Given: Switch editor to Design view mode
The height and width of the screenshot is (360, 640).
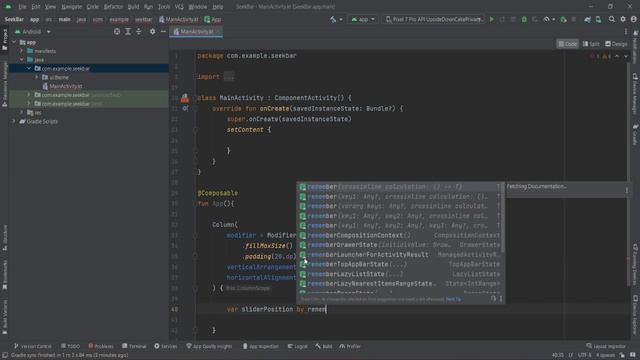Looking at the screenshot, I should pyautogui.click(x=616, y=44).
